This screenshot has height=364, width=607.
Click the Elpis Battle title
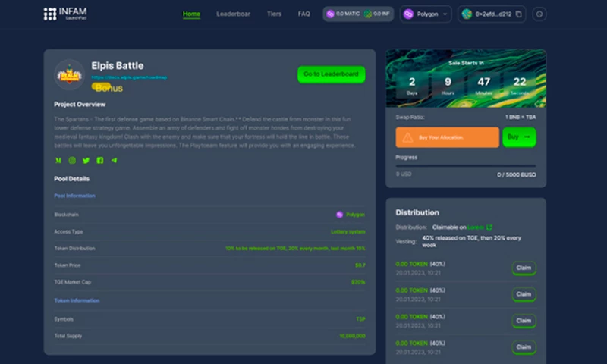tap(118, 66)
